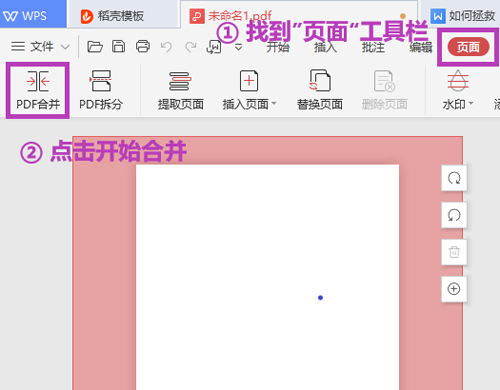The image size is (500, 390).
Task: Click the plus add page button
Action: [x=454, y=289]
